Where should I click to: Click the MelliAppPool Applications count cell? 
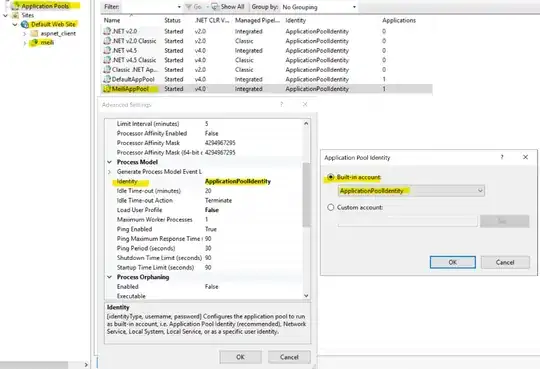tap(384, 89)
